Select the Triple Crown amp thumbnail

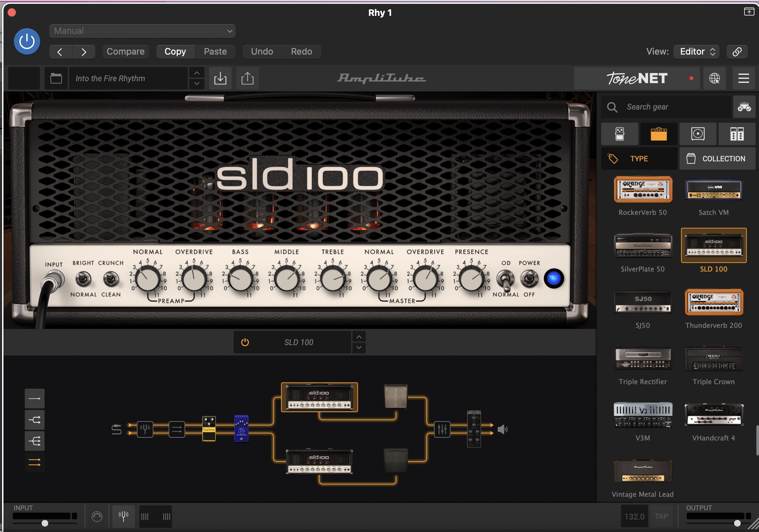tap(714, 359)
